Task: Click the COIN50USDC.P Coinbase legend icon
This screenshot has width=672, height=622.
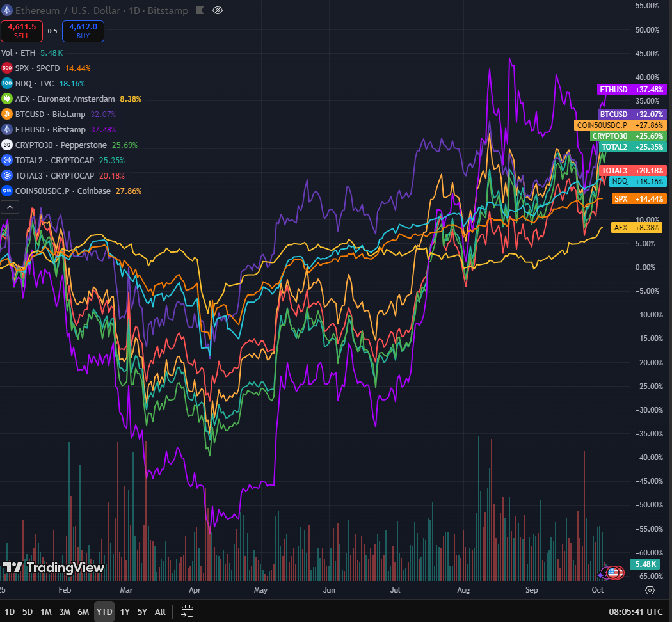Action: (7, 191)
